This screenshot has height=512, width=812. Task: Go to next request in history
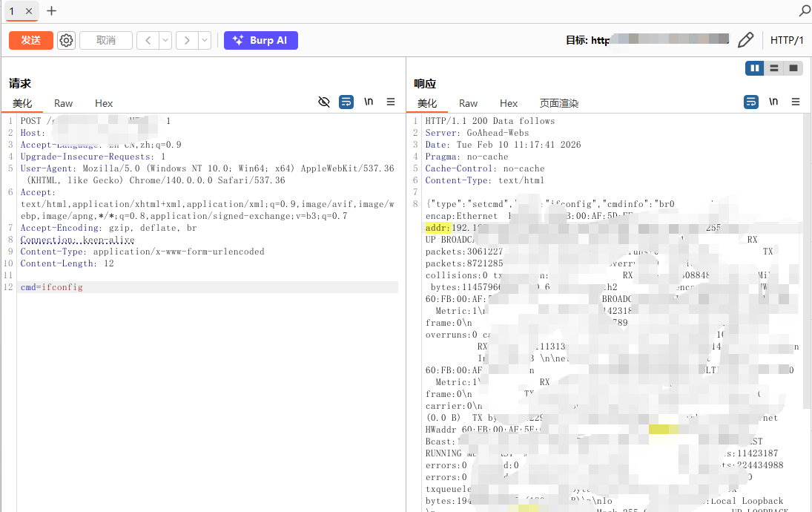[187, 40]
